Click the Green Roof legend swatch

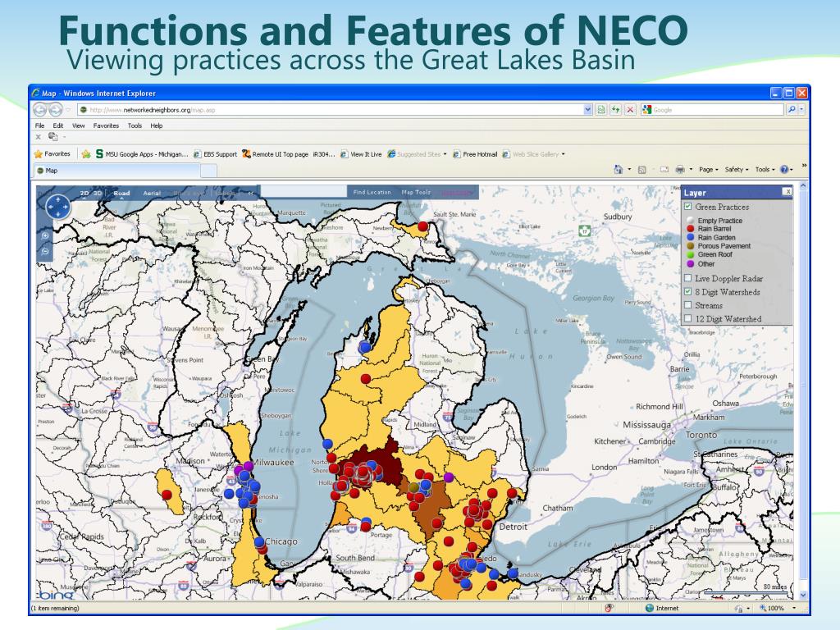pyautogui.click(x=690, y=254)
